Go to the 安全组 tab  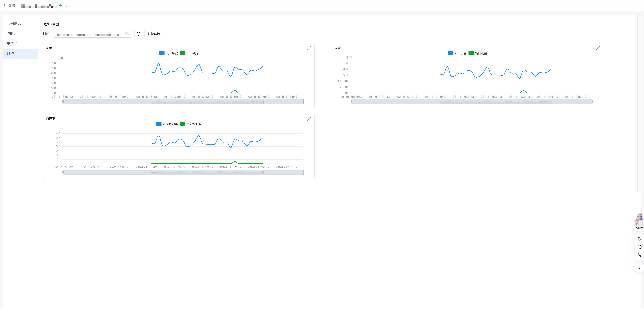tap(20, 44)
